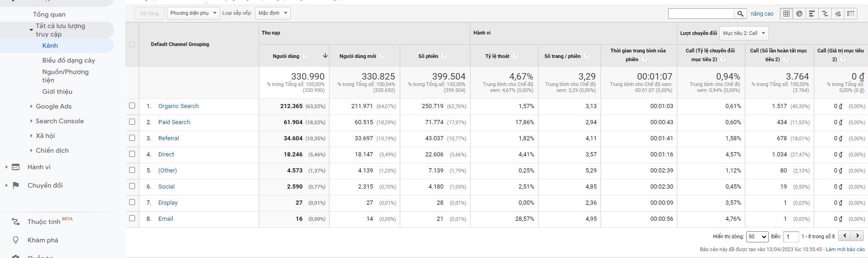Click the nâng cao advanced filter link

click(762, 14)
